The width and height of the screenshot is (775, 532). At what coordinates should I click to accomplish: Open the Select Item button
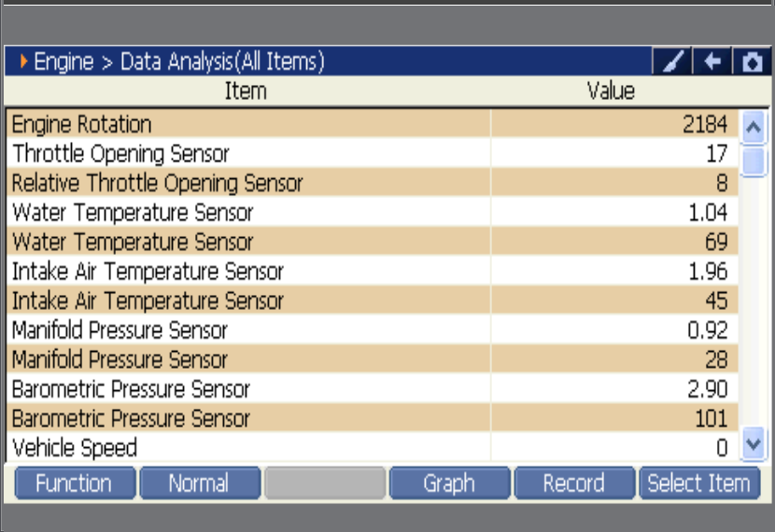[700, 483]
